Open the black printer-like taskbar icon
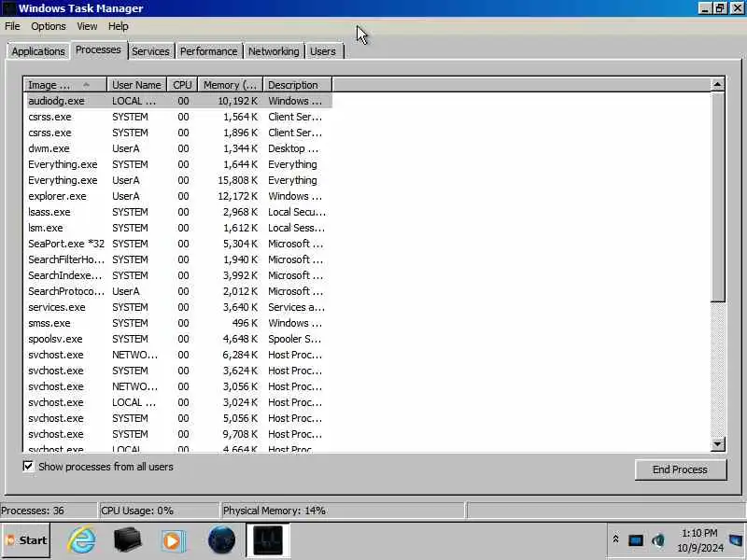The image size is (747, 560). (x=127, y=540)
